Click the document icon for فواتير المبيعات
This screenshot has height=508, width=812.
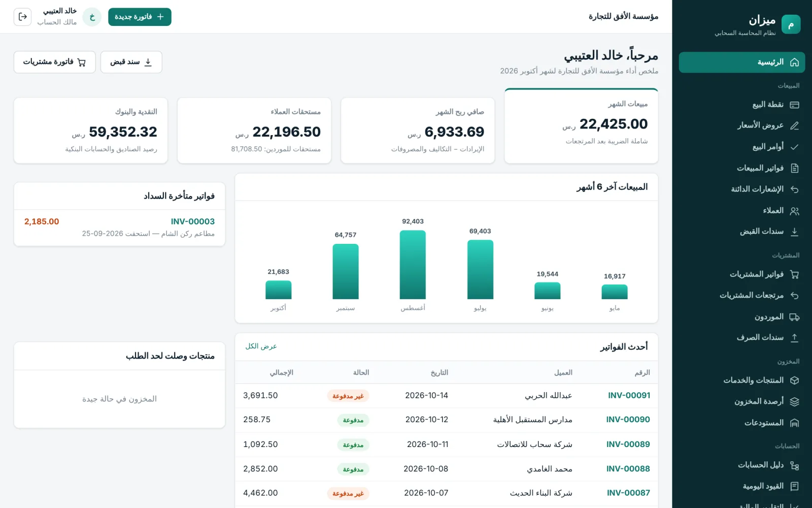(x=794, y=168)
